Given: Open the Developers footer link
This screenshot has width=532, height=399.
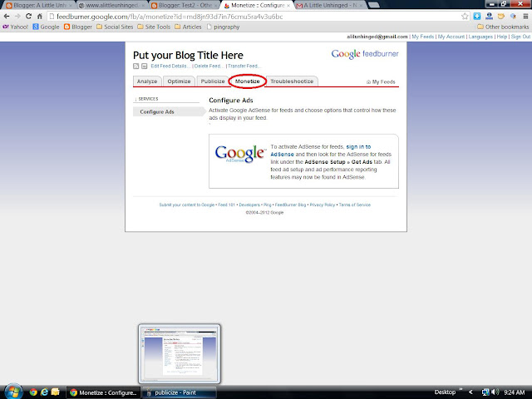Looking at the screenshot, I should coord(249,205).
